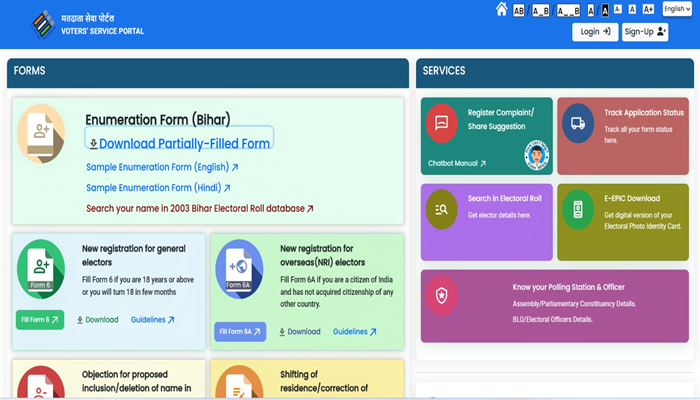
Task: Open Sample Enumeration Form (English) link
Action: pos(162,167)
